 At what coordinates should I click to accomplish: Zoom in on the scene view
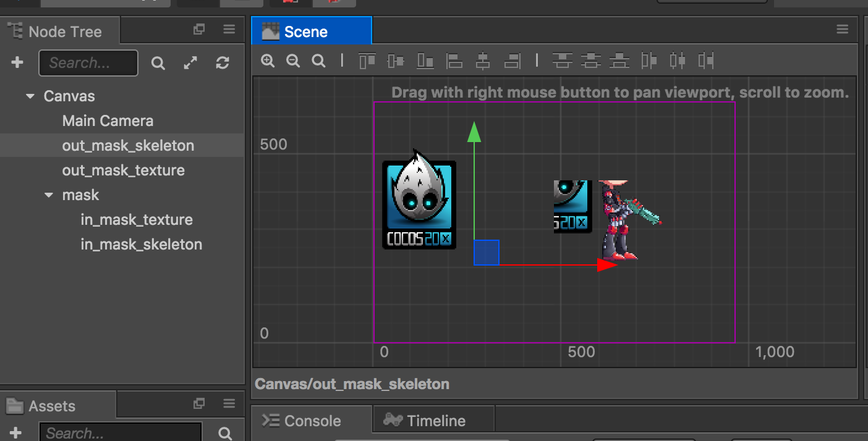coord(268,61)
